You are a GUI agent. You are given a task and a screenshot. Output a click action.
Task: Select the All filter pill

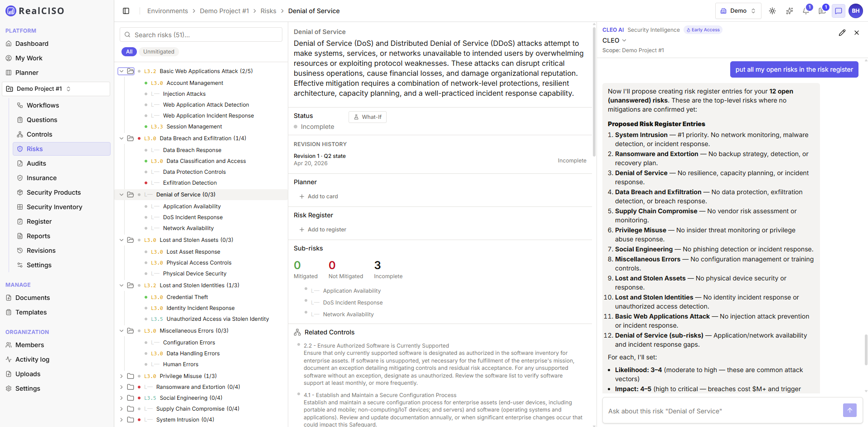coord(129,52)
